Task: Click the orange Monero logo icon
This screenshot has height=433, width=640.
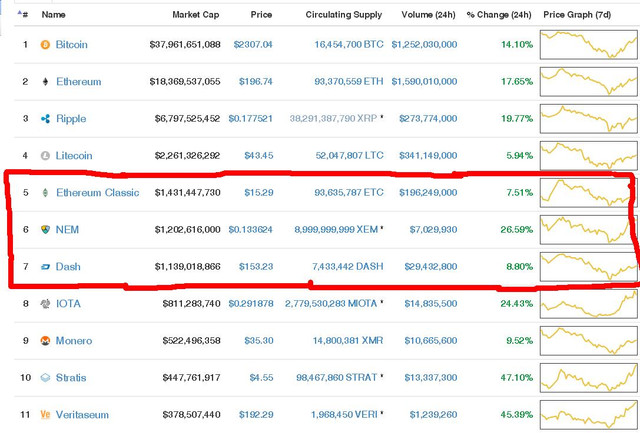Action: (x=45, y=341)
